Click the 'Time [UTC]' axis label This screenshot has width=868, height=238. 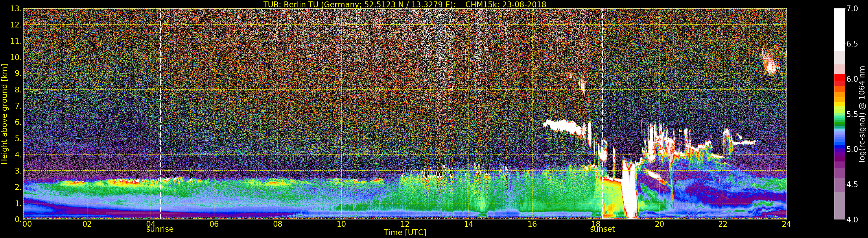tap(405, 233)
